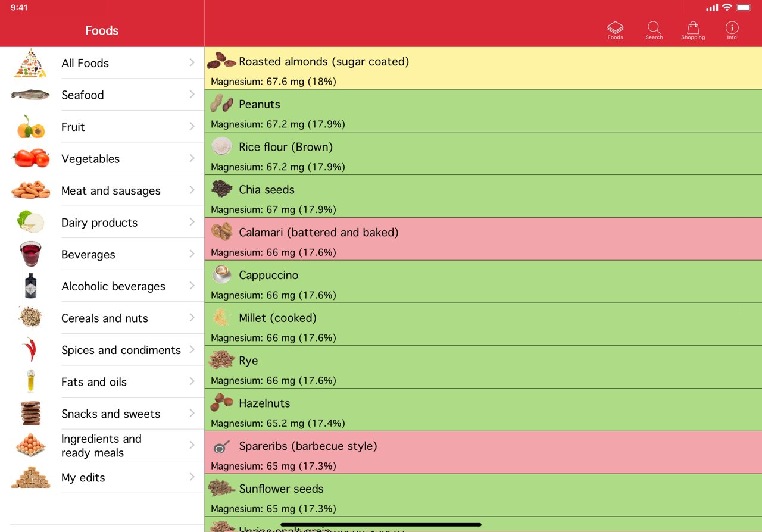This screenshot has height=532, width=762.
Task: Open Roasted almonds (sugar coated) entry
Action: [483, 68]
